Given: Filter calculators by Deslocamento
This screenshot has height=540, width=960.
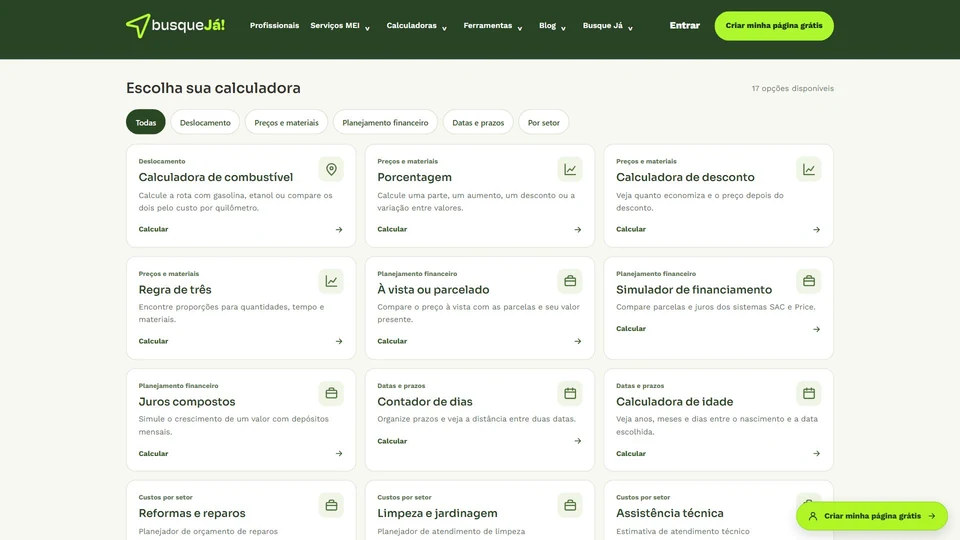Looking at the screenshot, I should (x=205, y=122).
